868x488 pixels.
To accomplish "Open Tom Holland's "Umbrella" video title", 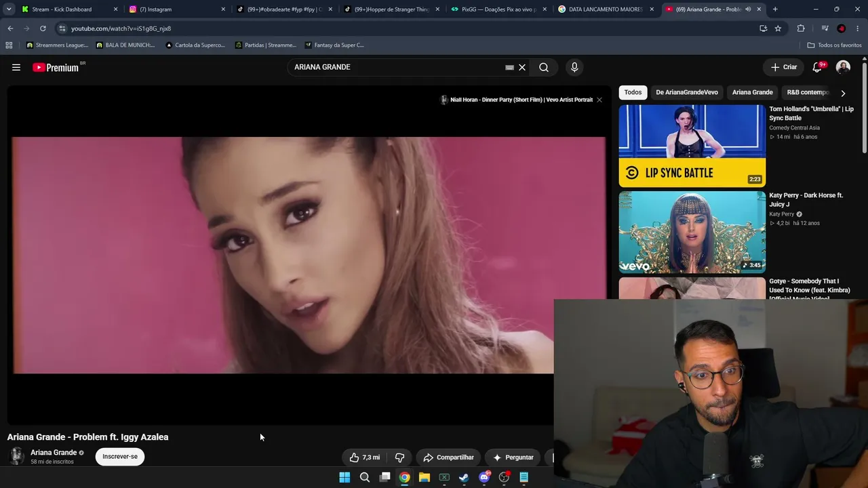I will 811,113.
